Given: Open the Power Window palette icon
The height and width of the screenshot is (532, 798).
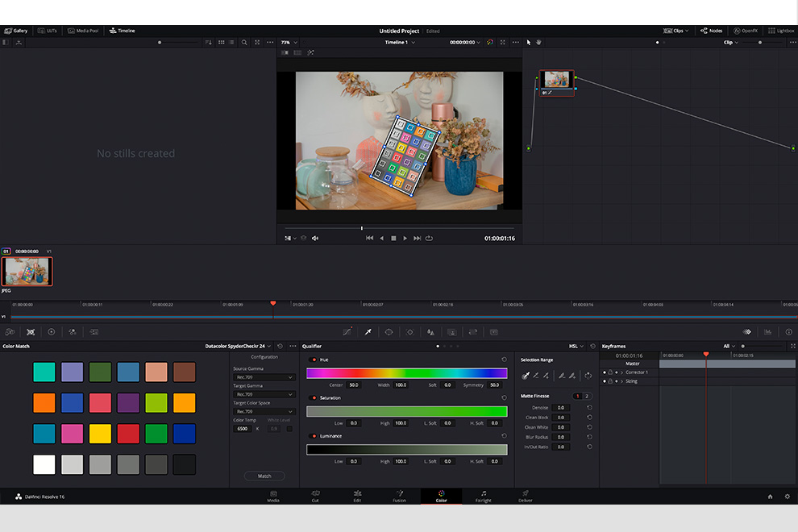Looking at the screenshot, I should coord(389,332).
